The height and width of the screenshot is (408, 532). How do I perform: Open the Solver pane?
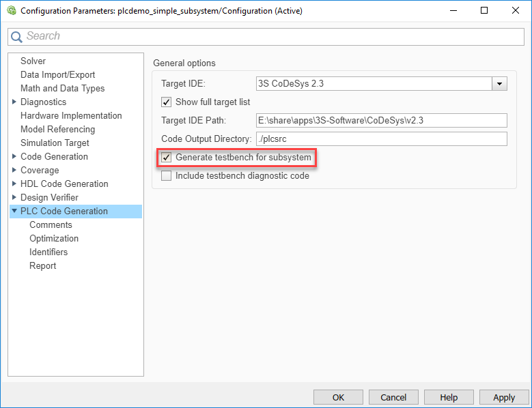click(x=33, y=61)
